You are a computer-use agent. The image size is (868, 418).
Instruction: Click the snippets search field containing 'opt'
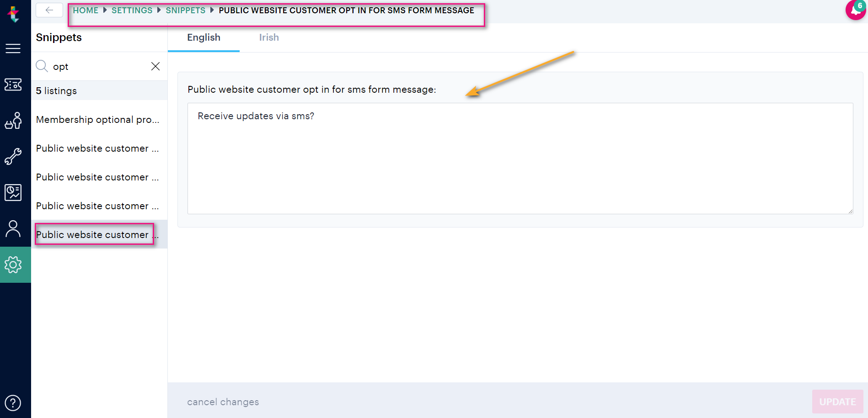coord(99,67)
